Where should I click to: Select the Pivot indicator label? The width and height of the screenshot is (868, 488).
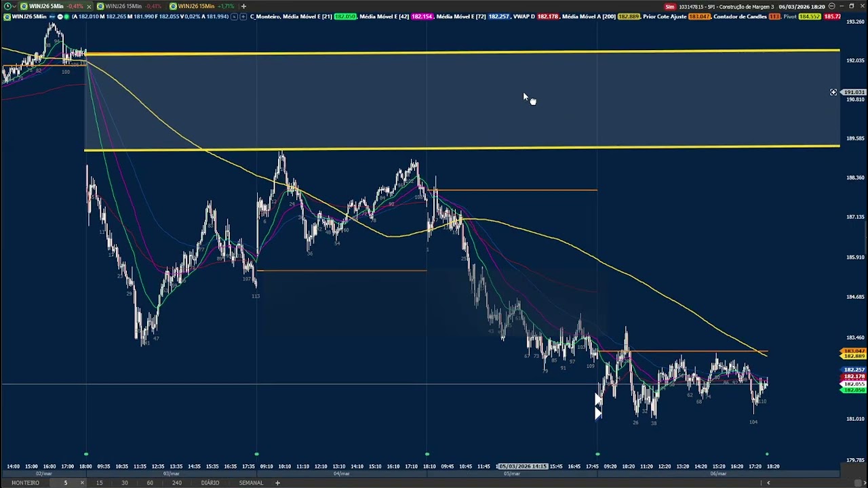[x=791, y=16]
